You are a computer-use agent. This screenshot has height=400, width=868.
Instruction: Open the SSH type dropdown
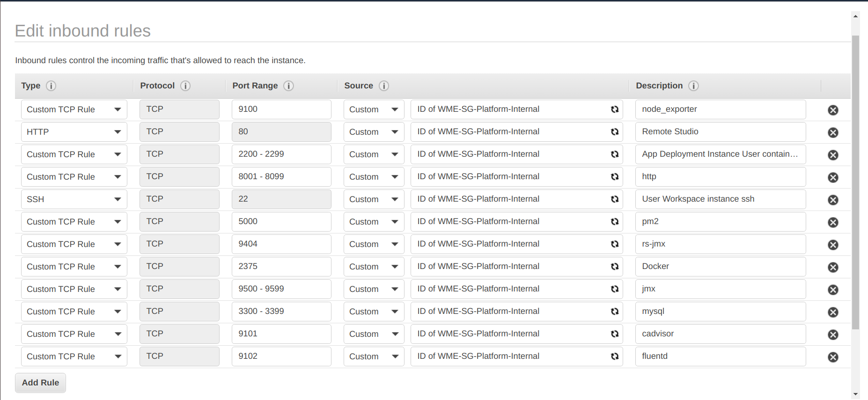coord(74,199)
